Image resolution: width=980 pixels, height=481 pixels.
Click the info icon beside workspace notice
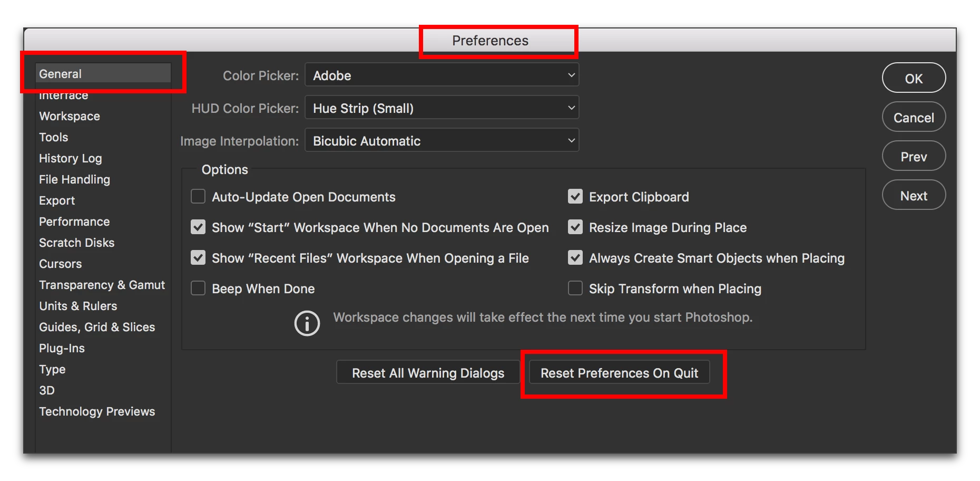pos(307,323)
